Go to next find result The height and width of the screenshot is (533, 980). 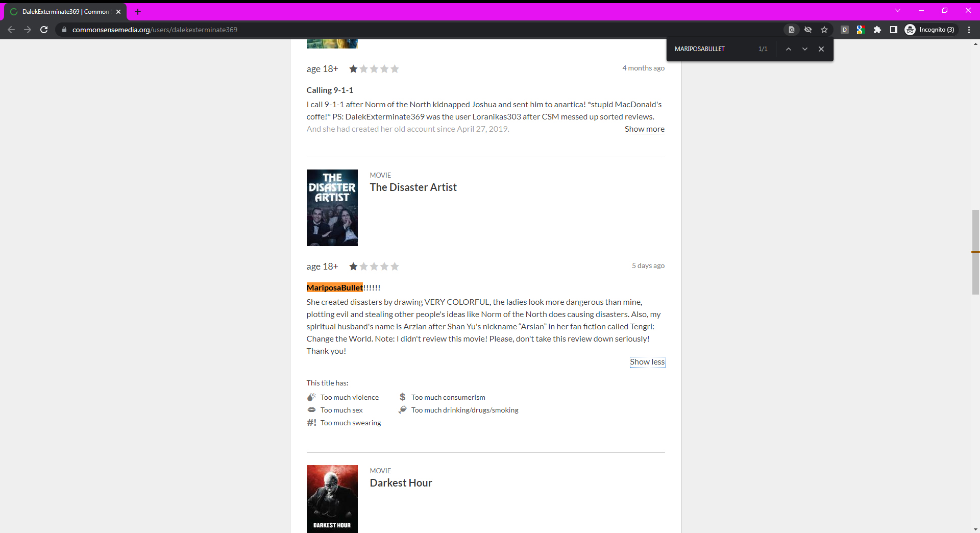[805, 49]
